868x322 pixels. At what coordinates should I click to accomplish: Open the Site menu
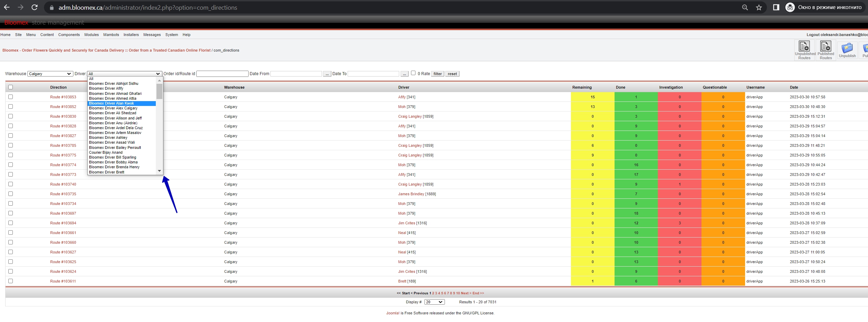point(18,35)
